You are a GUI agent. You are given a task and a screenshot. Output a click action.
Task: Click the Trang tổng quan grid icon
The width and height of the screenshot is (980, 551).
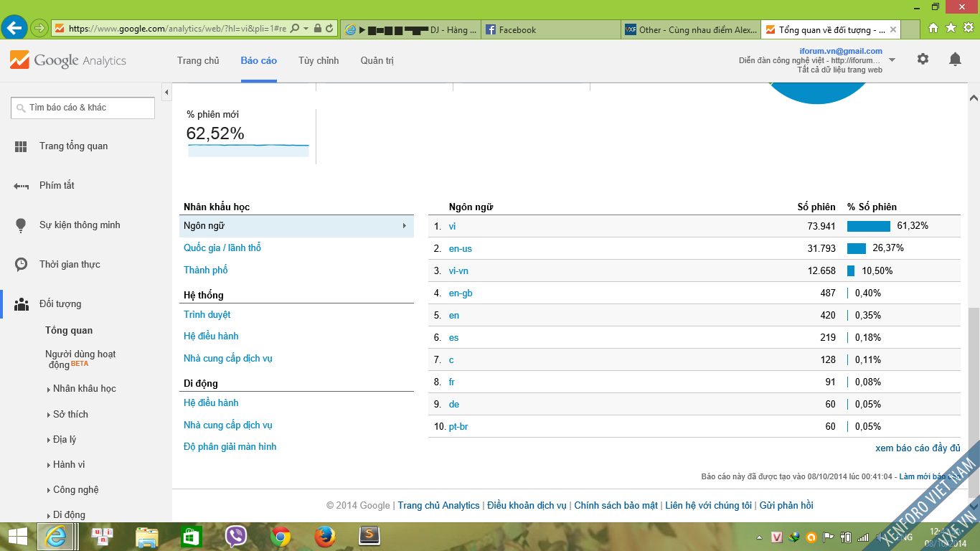[21, 146]
